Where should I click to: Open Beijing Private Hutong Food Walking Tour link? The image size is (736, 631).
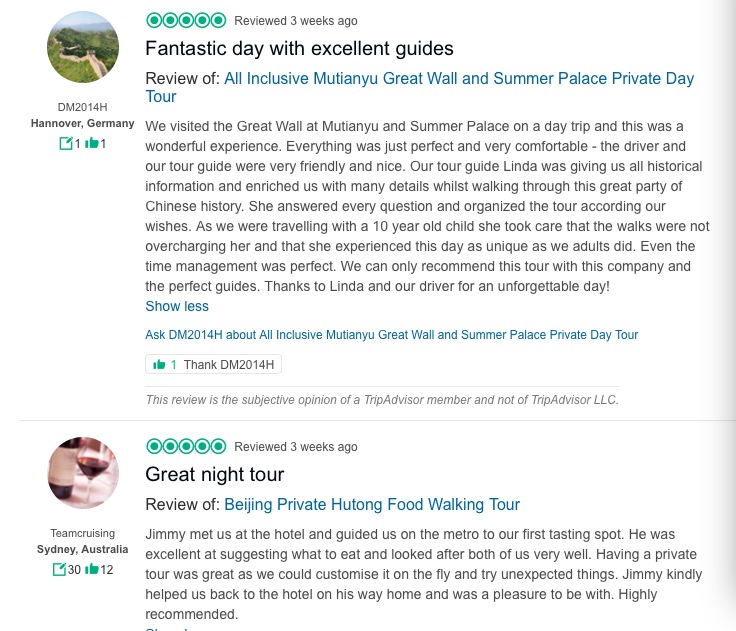pos(372,505)
